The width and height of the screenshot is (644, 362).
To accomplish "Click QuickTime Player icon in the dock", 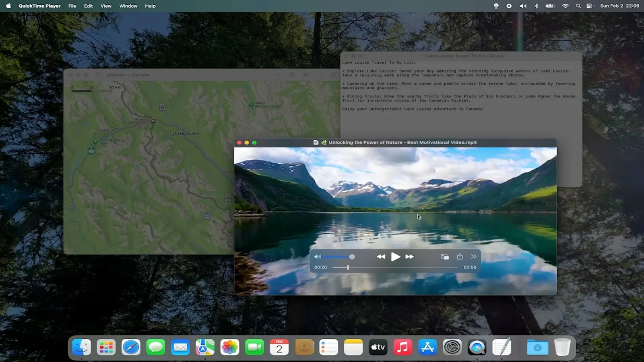I will coord(477,347).
